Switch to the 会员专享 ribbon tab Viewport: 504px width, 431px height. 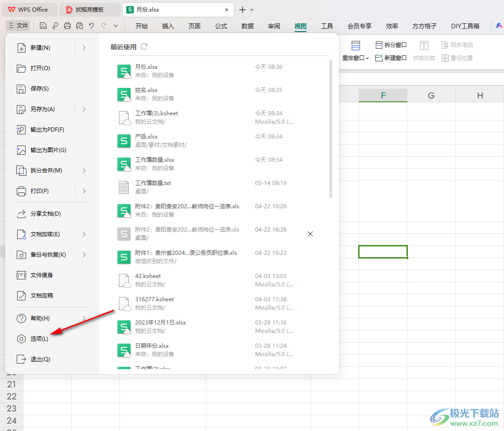coord(360,26)
